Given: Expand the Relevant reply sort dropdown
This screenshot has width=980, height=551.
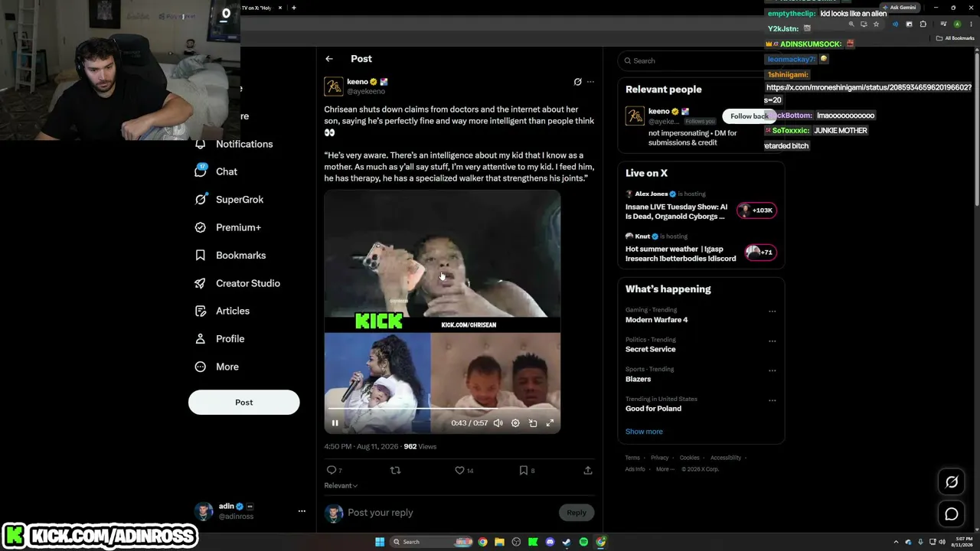Looking at the screenshot, I should pos(341,485).
